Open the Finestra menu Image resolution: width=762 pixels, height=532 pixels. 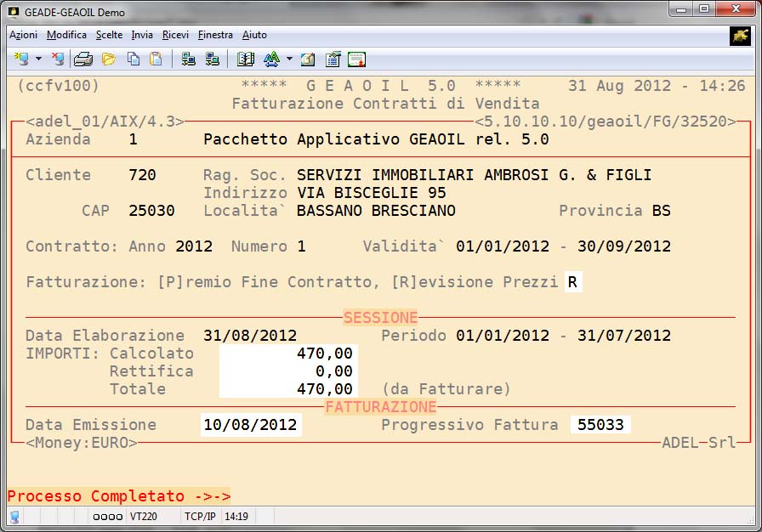(215, 35)
